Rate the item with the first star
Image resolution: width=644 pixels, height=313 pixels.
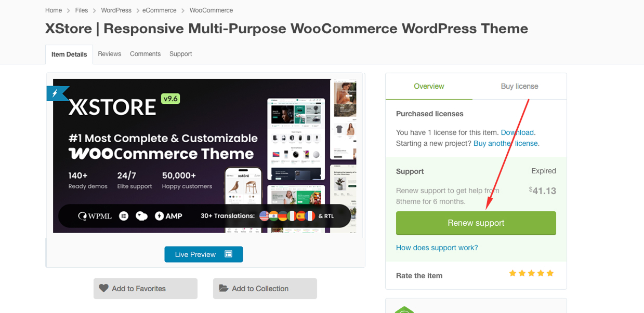click(512, 274)
